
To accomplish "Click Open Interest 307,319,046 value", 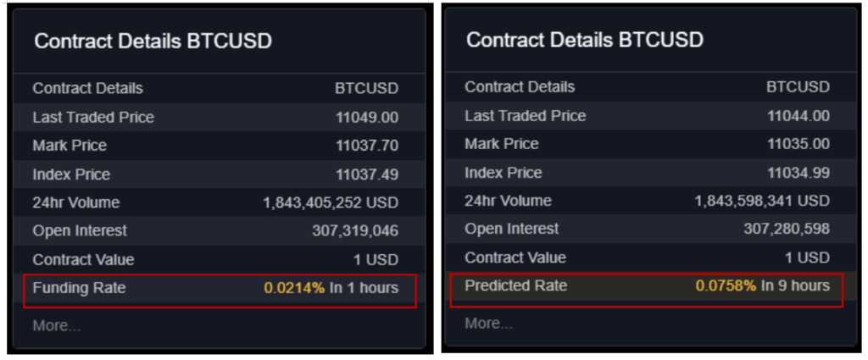I will [355, 231].
